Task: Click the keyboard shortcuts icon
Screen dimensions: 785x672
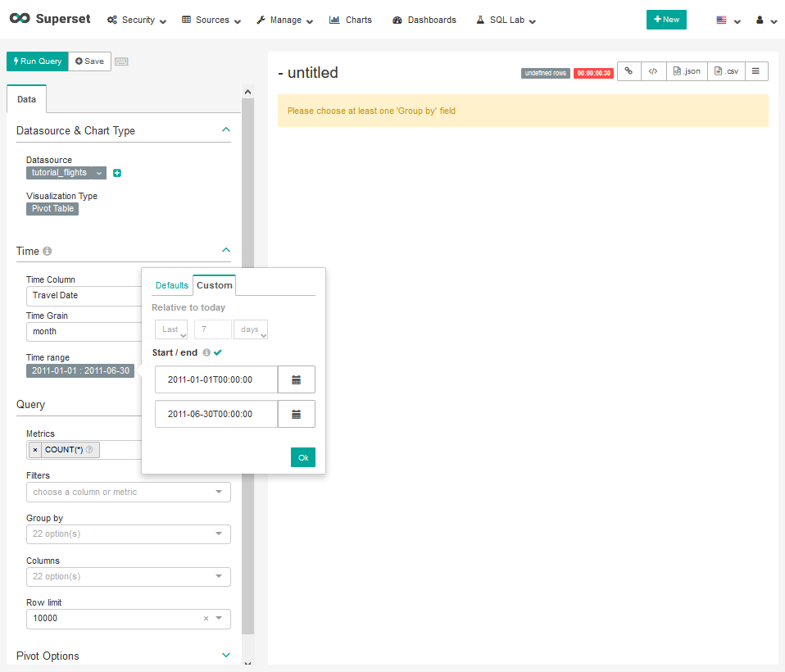Action: click(121, 61)
